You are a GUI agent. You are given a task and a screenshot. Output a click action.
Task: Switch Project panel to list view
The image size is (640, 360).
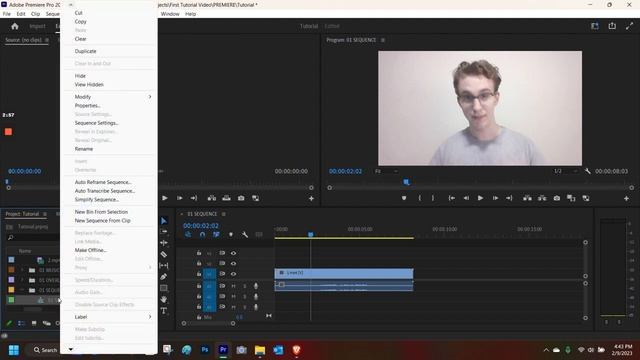click(21, 323)
